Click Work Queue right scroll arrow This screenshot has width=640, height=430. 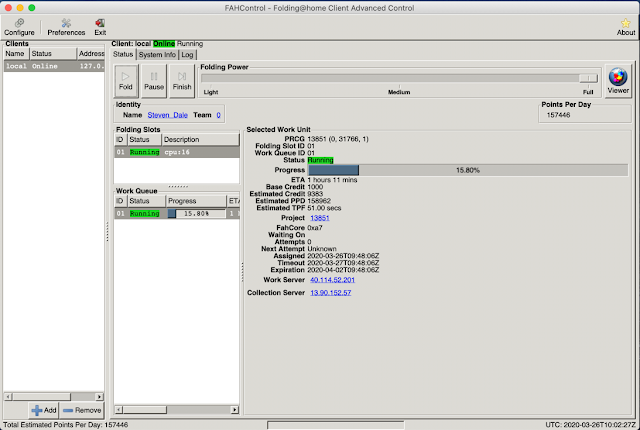point(235,410)
